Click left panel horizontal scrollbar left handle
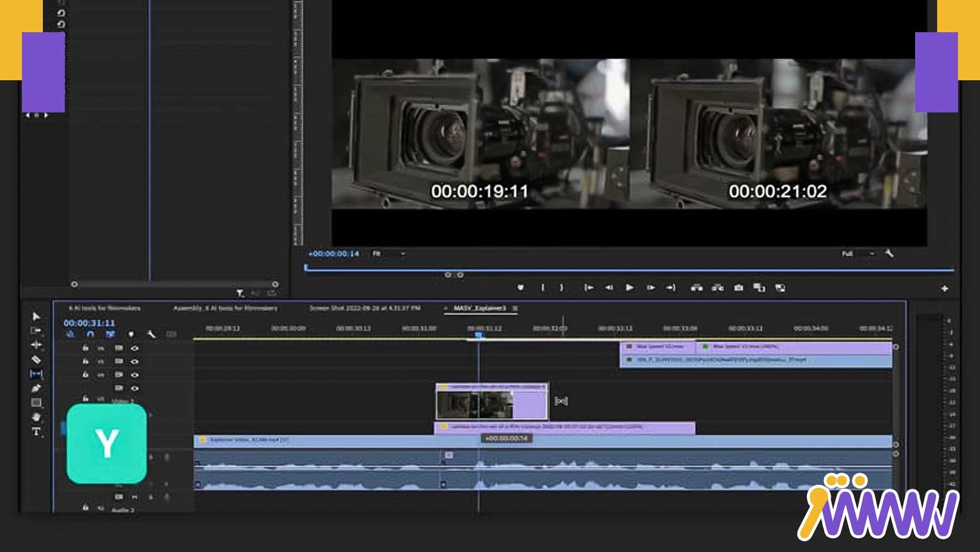The height and width of the screenshot is (552, 980). [74, 284]
